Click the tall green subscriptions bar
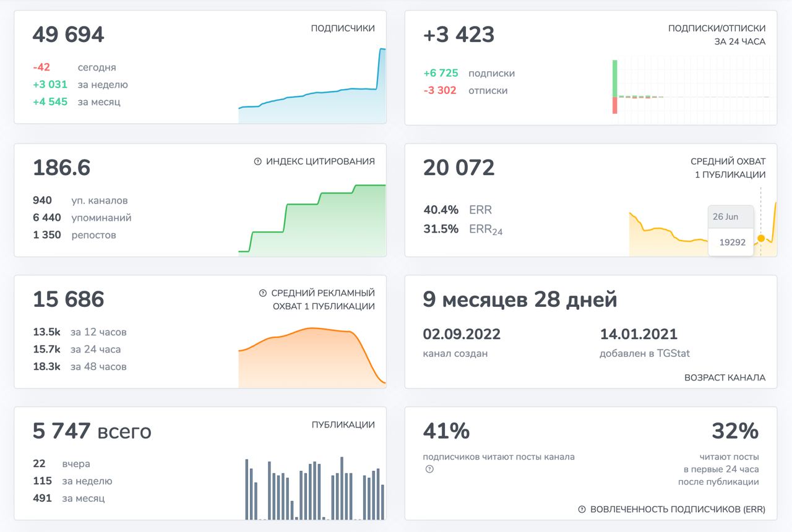The width and height of the screenshot is (792, 532). click(615, 78)
